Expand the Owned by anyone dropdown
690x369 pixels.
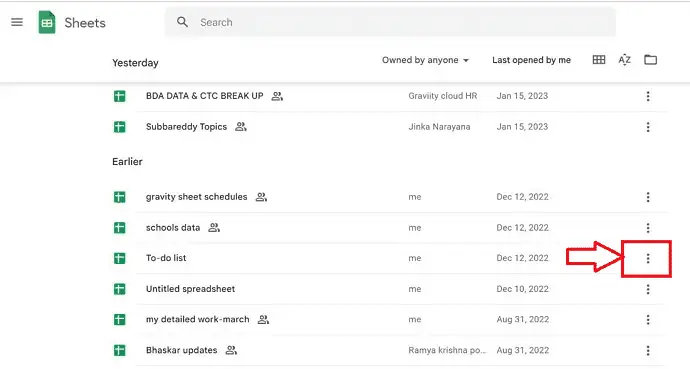425,60
